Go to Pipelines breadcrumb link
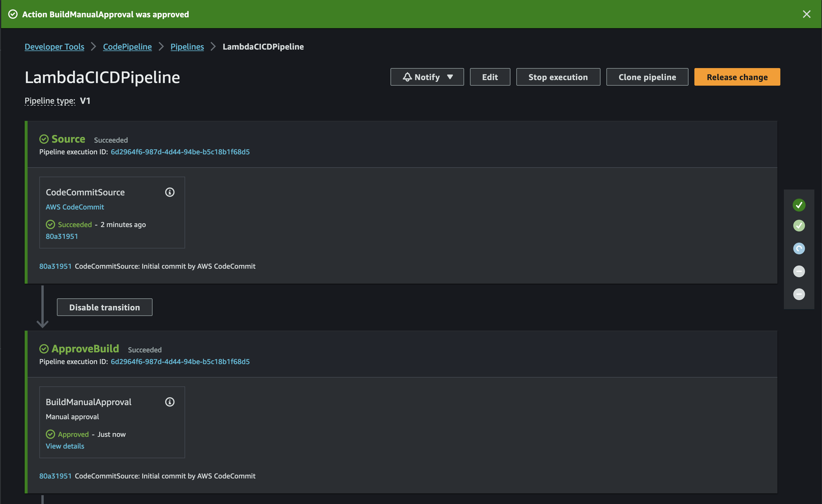The height and width of the screenshot is (504, 822). point(187,47)
